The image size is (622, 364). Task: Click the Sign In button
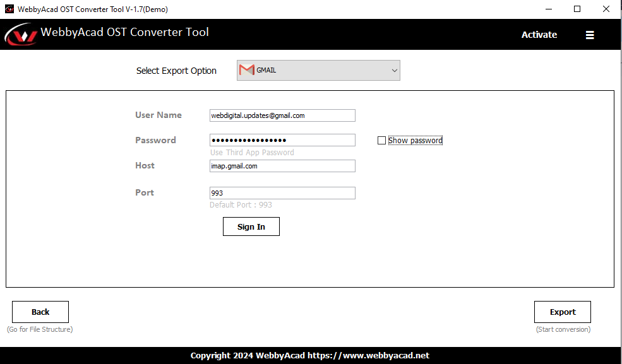tap(251, 226)
